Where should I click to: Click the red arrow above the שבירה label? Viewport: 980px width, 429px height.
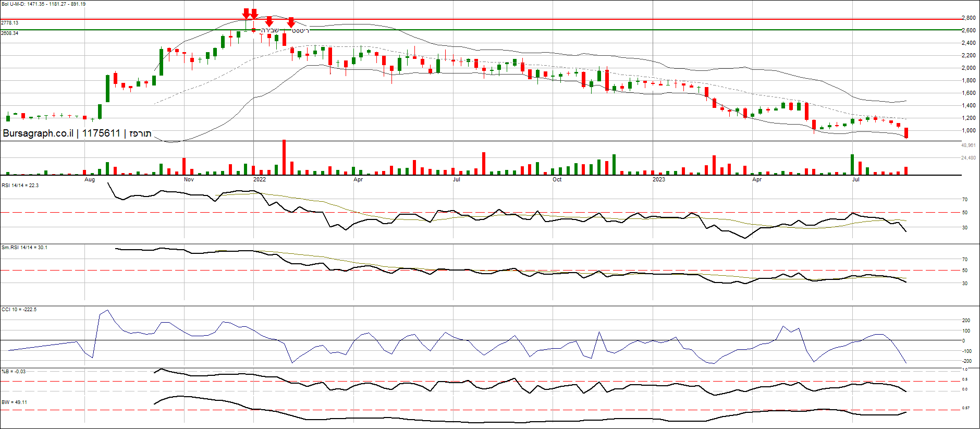[269, 21]
